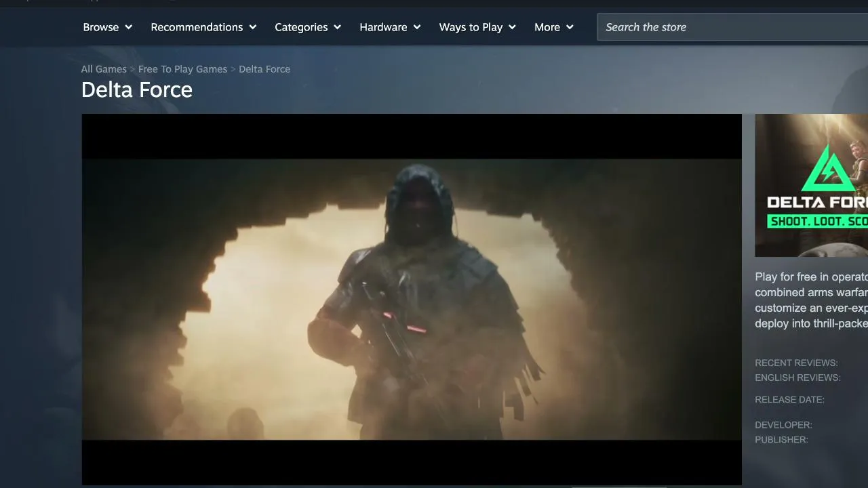Expand the More chevron arrow
868x488 pixels.
[570, 27]
